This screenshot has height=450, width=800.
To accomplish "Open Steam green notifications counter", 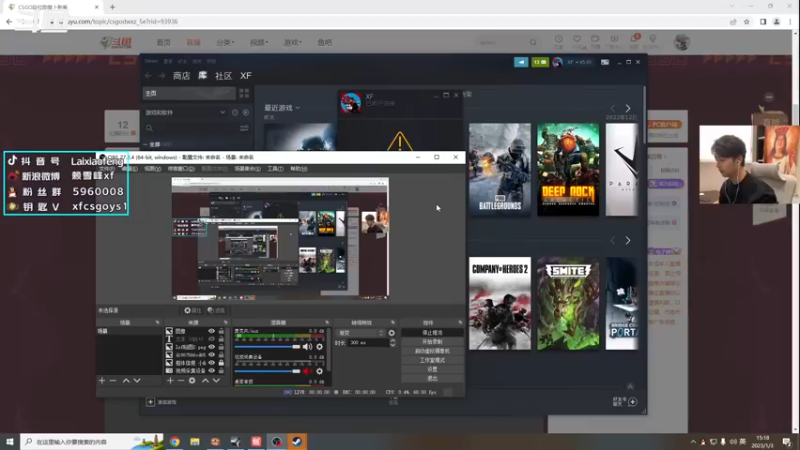I will [540, 62].
